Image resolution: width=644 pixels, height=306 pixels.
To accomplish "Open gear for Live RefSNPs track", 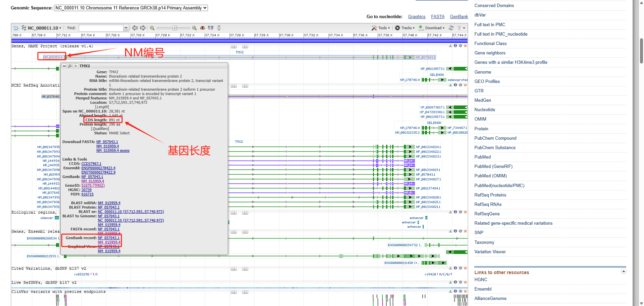I will click(x=461, y=282).
